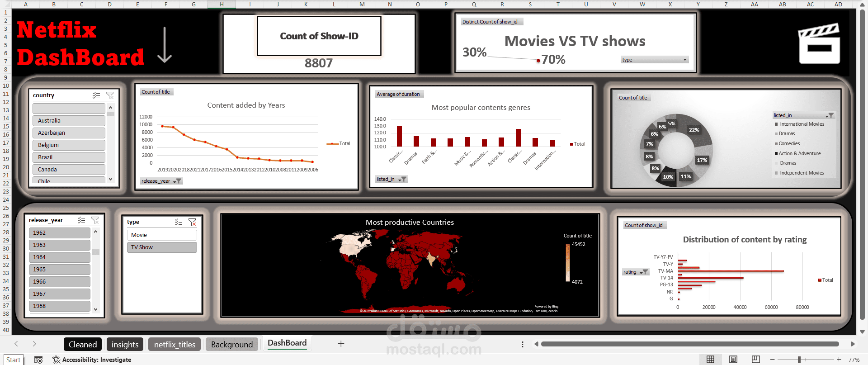Open Accessibility checker from status bar

(x=92, y=360)
